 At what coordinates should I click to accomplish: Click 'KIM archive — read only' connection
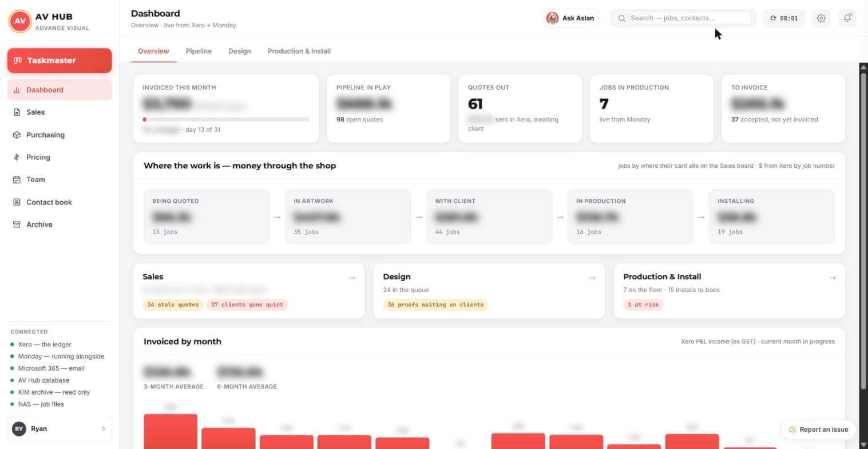point(54,392)
